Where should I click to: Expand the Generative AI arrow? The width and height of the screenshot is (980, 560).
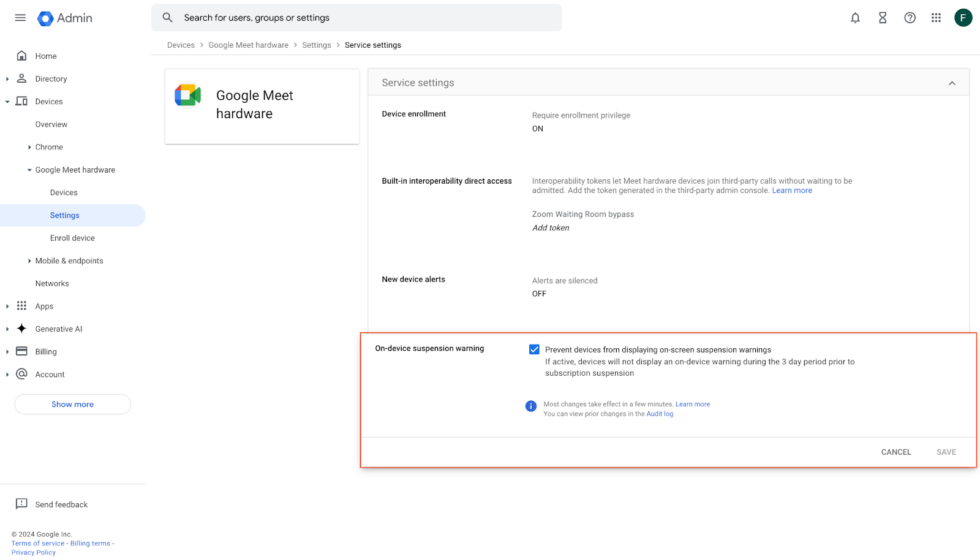[7, 329]
